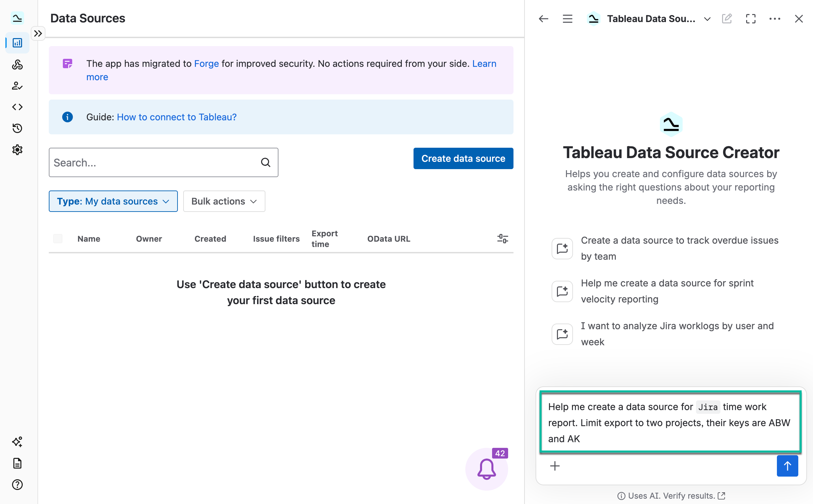Viewport: 813px width, 504px height.
Task: Open How to connect to Tableau guide
Action: coord(177,117)
